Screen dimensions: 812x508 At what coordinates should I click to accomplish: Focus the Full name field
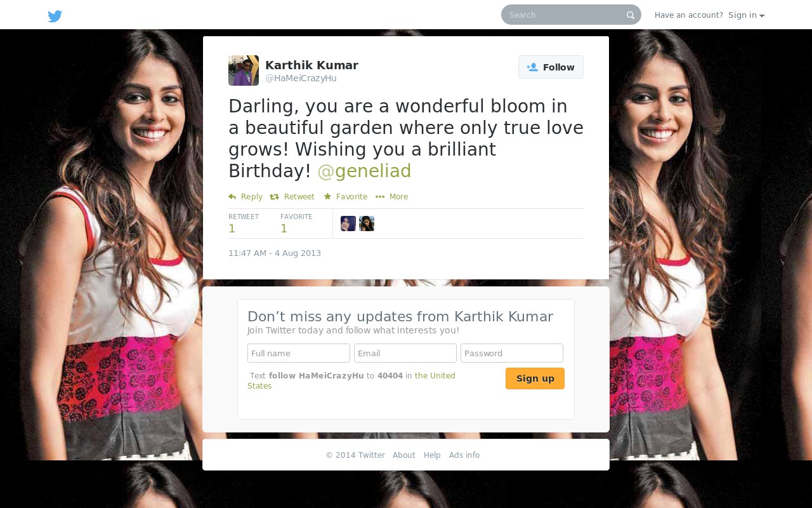click(x=299, y=353)
